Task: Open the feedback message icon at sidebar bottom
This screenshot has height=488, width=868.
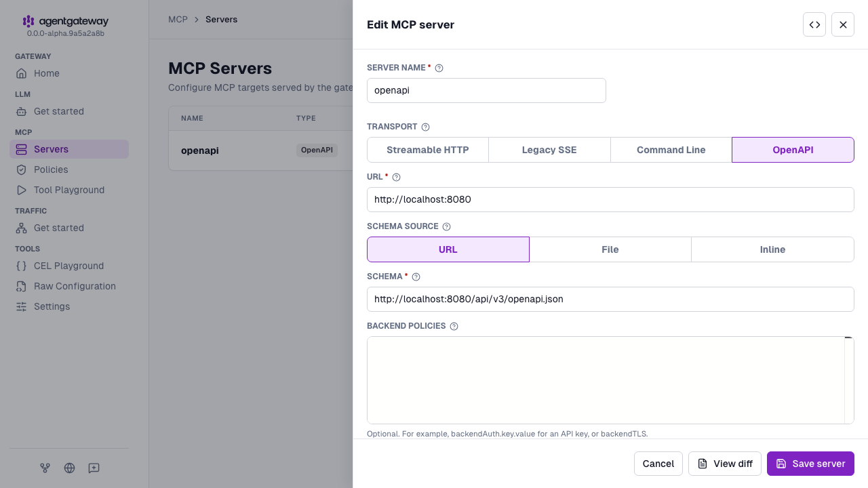Action: (94, 468)
